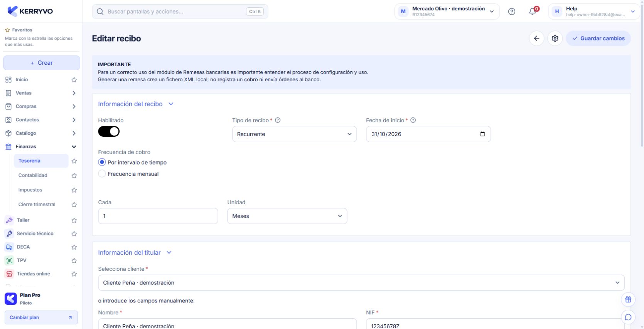This screenshot has height=329, width=644.
Task: Star the Inicio menu option
Action: pos(74,80)
